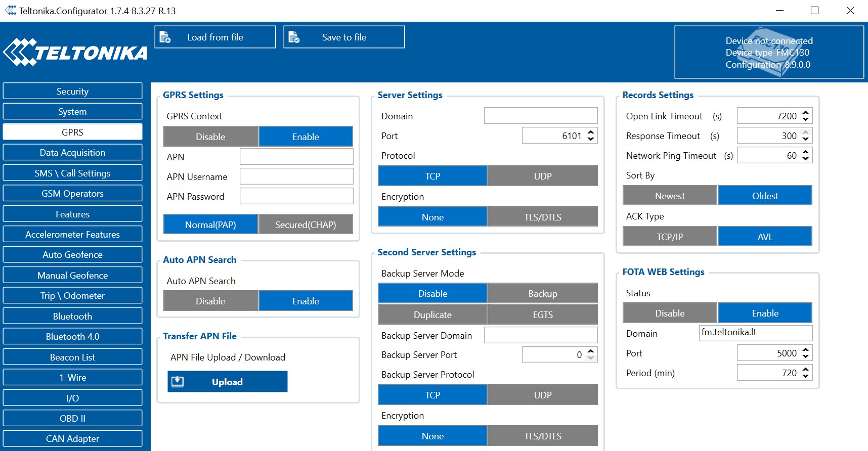Set ACK Type to TCP/IP
This screenshot has height=451, width=868.
coord(670,237)
